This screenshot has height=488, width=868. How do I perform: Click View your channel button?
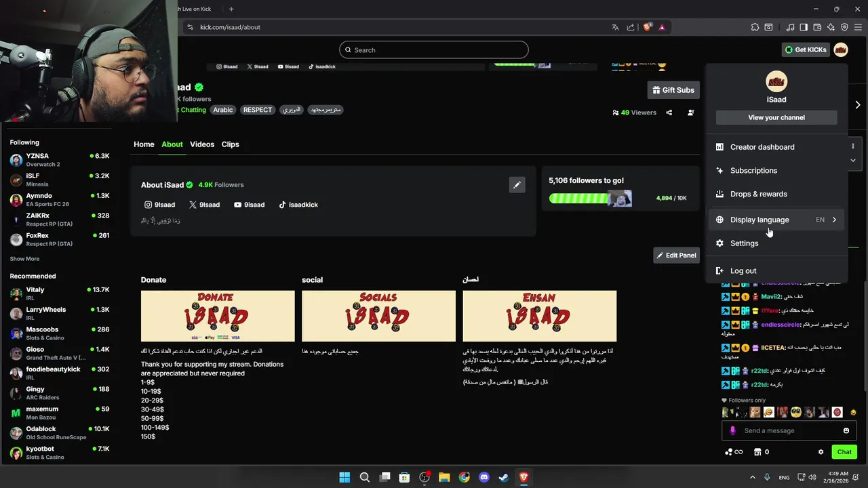click(x=776, y=117)
